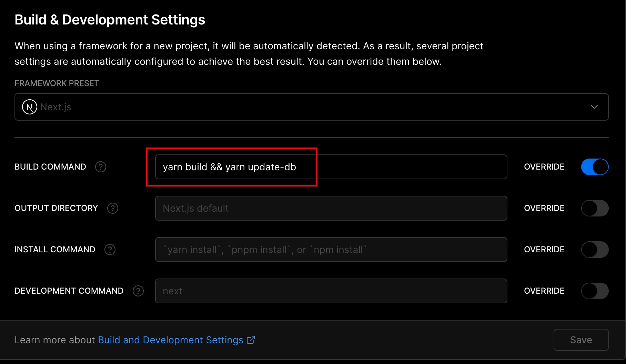Viewport: 626px width, 364px height.
Task: Enable override for Development Command
Action: click(595, 291)
